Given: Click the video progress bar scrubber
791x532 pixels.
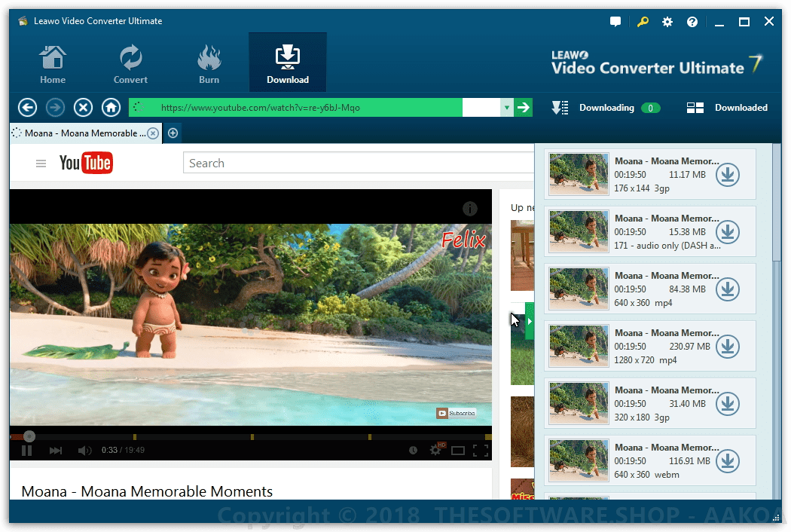Looking at the screenshot, I should pyautogui.click(x=29, y=436).
